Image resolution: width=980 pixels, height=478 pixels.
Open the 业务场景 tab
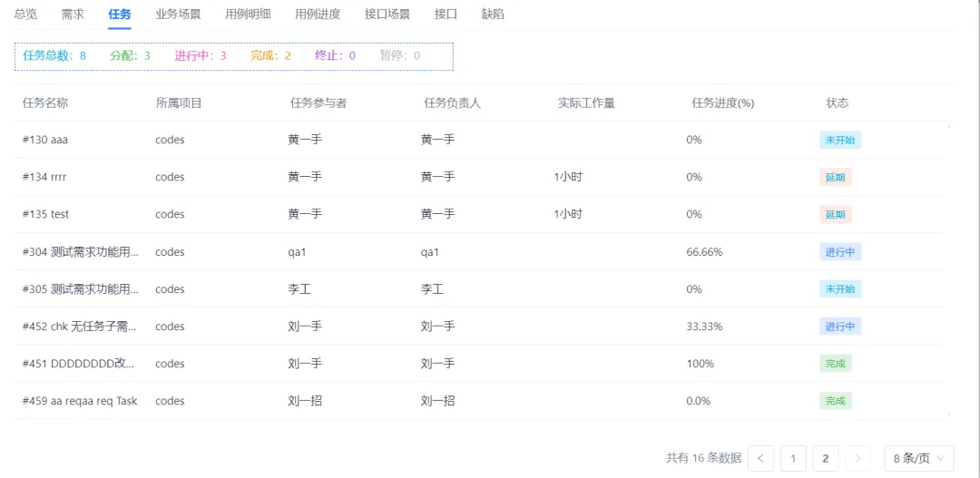point(178,15)
